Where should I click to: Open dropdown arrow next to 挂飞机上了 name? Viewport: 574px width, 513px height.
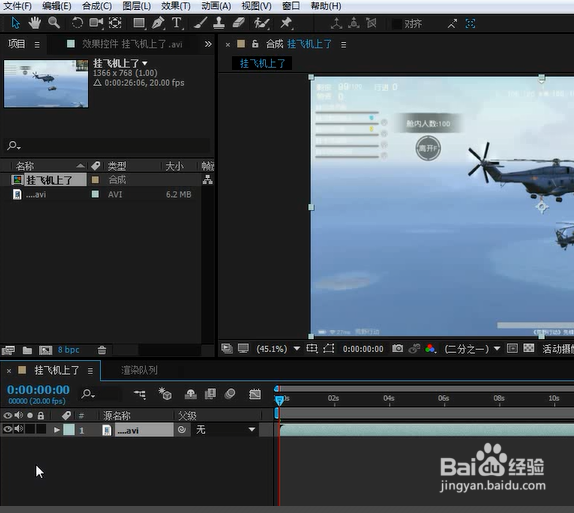[145, 63]
